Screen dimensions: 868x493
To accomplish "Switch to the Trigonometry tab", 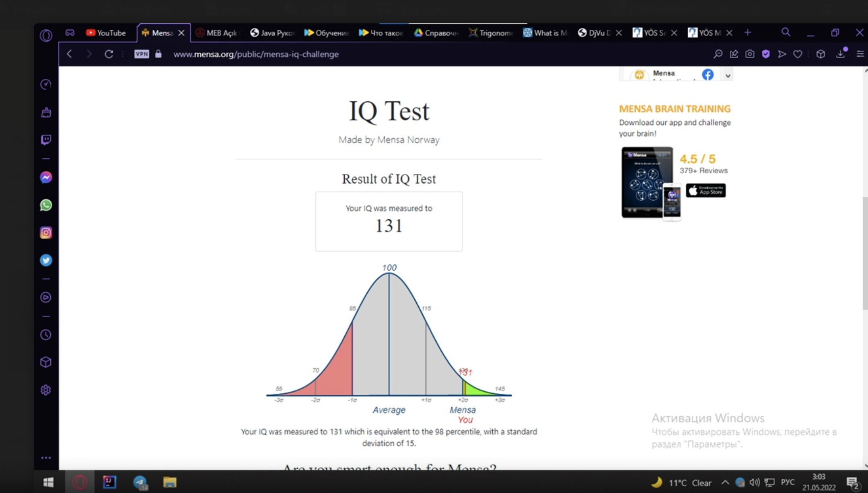I will 491,33.
